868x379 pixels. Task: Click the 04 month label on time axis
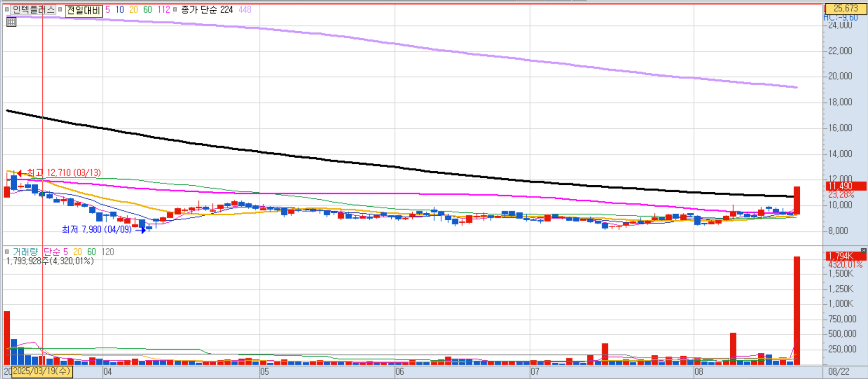[107, 372]
